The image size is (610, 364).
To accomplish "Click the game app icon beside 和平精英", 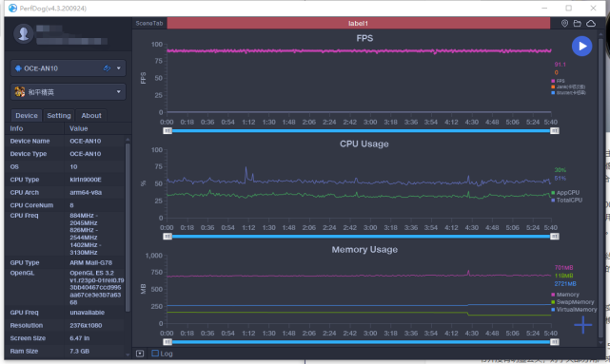I will 19,92.
